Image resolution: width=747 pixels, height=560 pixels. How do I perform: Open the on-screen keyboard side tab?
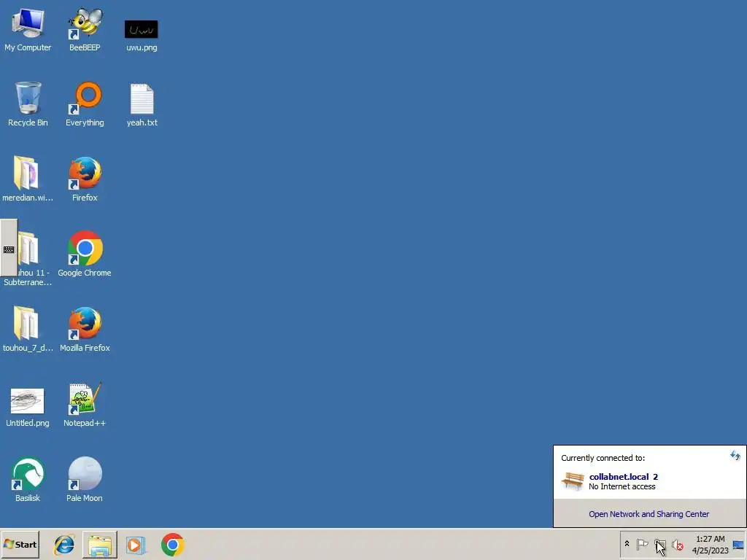9,248
